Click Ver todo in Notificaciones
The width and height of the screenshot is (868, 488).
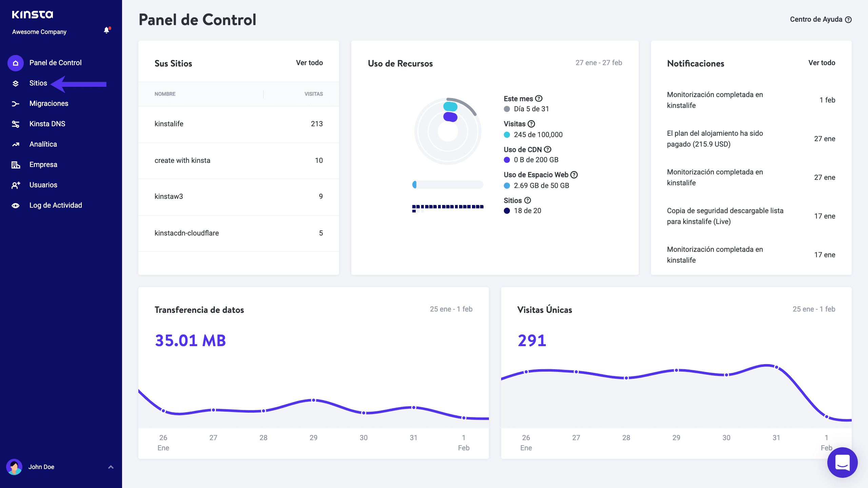[x=822, y=63]
